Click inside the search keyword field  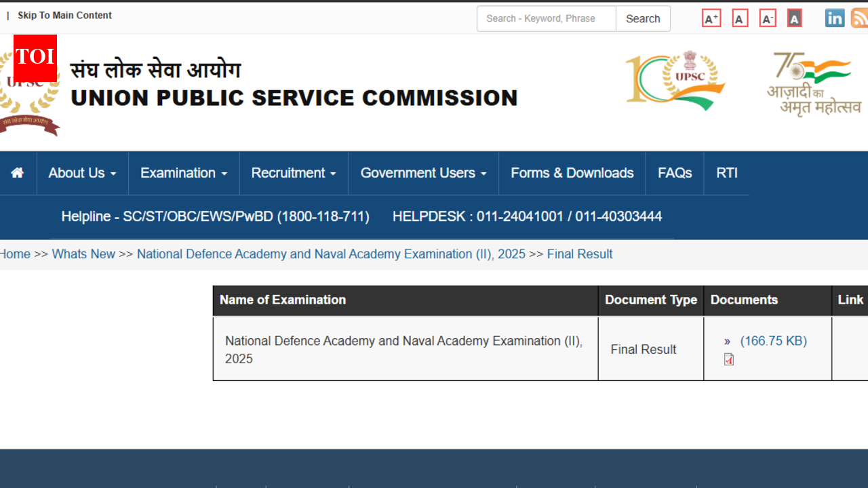(x=542, y=18)
